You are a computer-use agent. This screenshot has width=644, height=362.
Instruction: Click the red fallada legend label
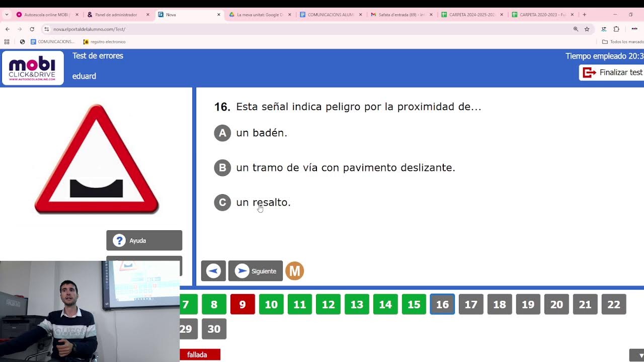(200, 355)
